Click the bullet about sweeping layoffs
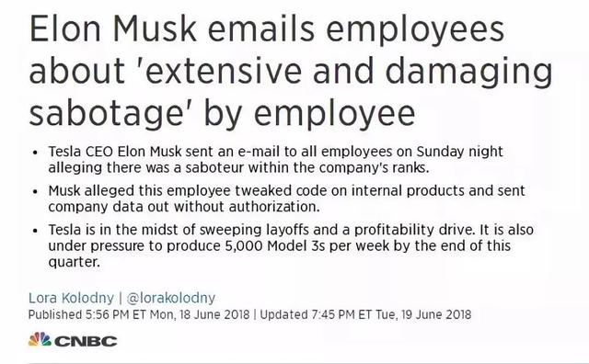Viewport: 589px width, 364px height. click(291, 245)
